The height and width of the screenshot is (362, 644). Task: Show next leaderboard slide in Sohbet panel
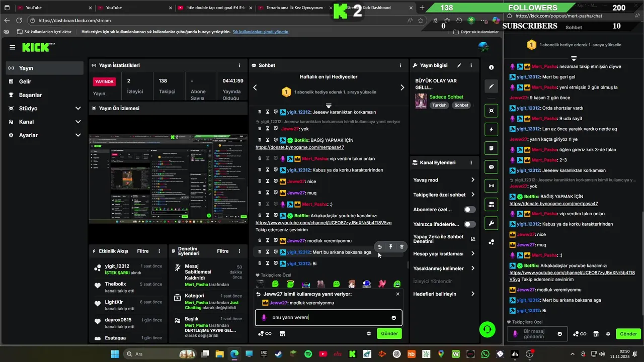[x=402, y=87]
